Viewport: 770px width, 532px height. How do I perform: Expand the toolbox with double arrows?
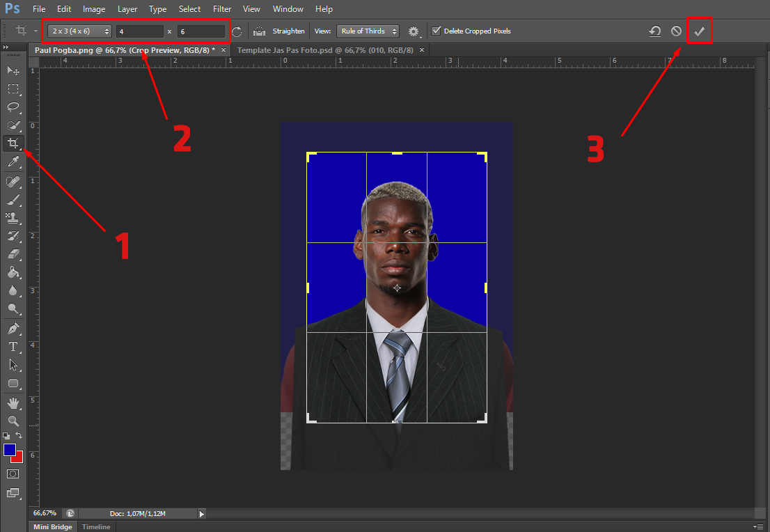click(6, 47)
